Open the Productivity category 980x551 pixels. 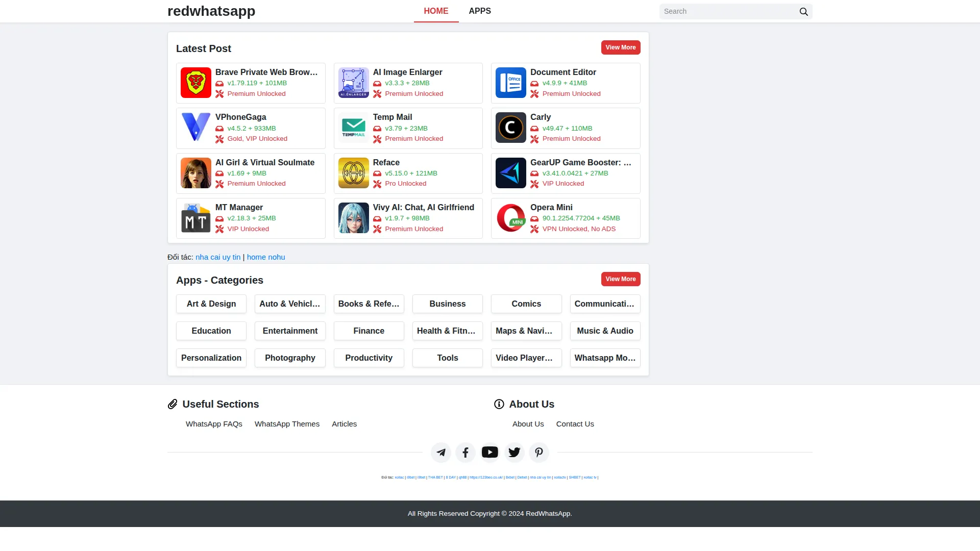[x=369, y=358]
